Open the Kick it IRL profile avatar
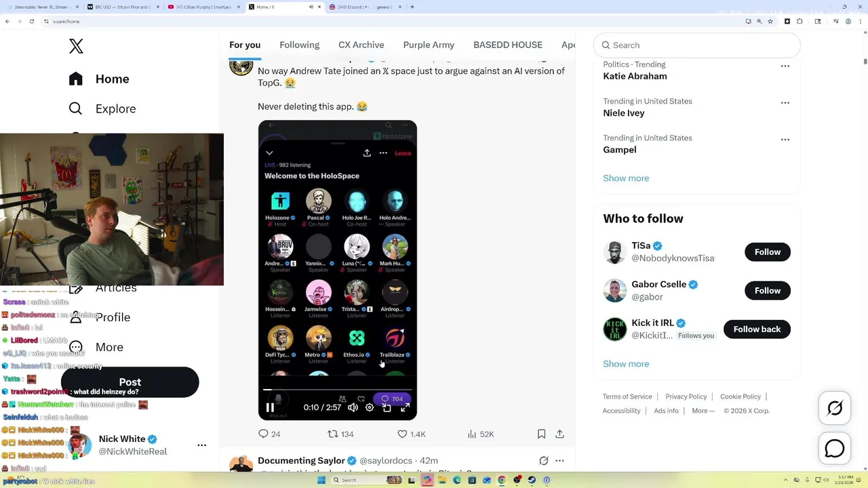Viewport: 868px width, 488px height. tap(615, 329)
